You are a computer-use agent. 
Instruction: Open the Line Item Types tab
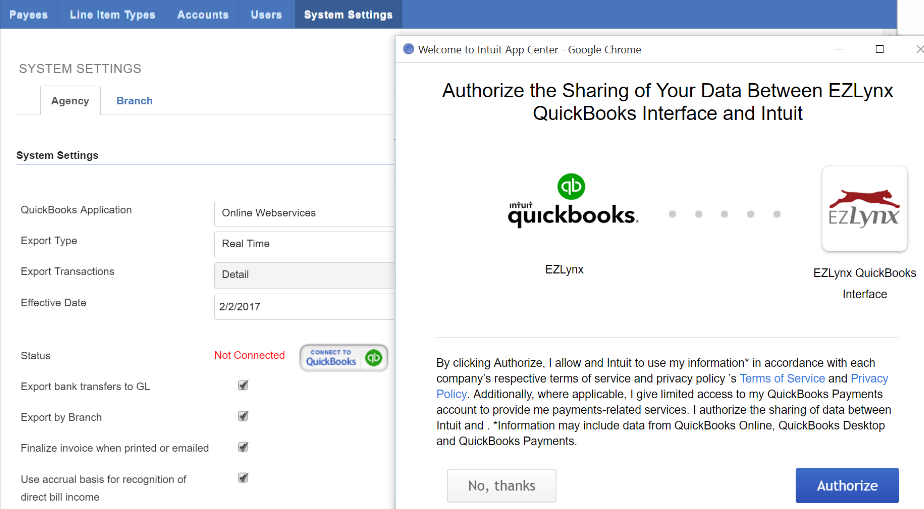[x=112, y=14]
